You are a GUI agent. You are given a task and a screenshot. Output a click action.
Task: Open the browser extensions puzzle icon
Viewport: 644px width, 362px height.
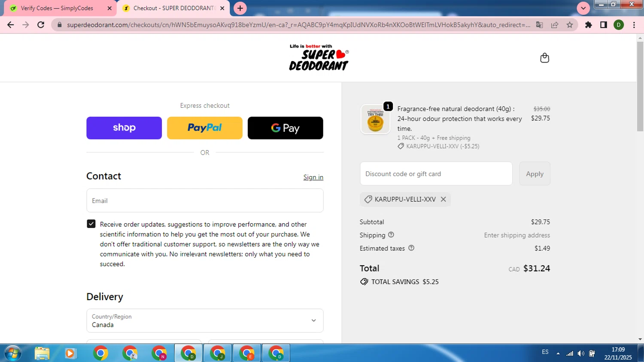pos(589,25)
